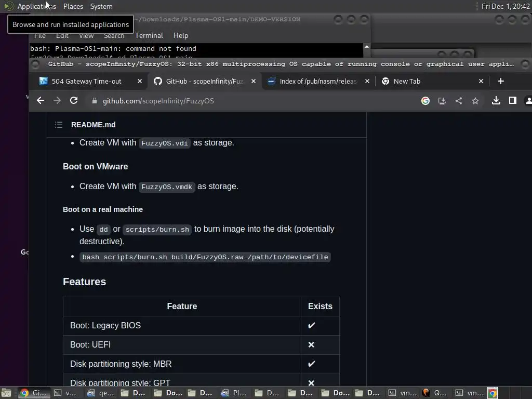Image resolution: width=532 pixels, height=399 pixels.
Task: Click the FuzzyOS.vmdk code text
Action: tap(167, 187)
